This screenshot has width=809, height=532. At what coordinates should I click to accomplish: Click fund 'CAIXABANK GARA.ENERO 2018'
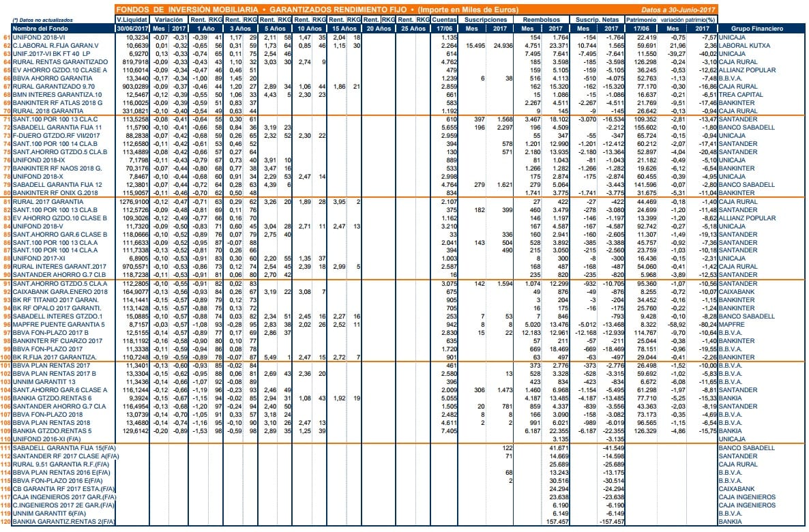pyautogui.click(x=60, y=292)
